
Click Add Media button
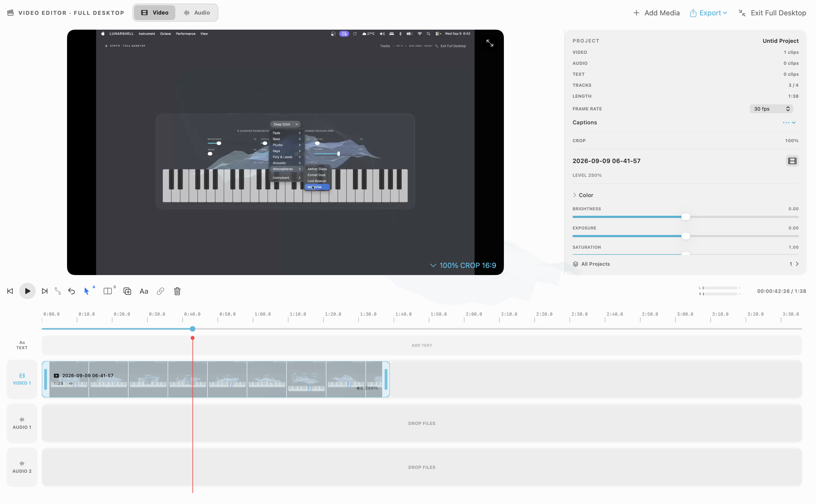656,13
